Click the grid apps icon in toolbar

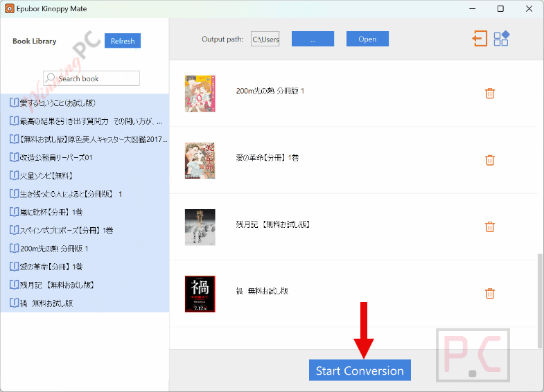(x=501, y=38)
